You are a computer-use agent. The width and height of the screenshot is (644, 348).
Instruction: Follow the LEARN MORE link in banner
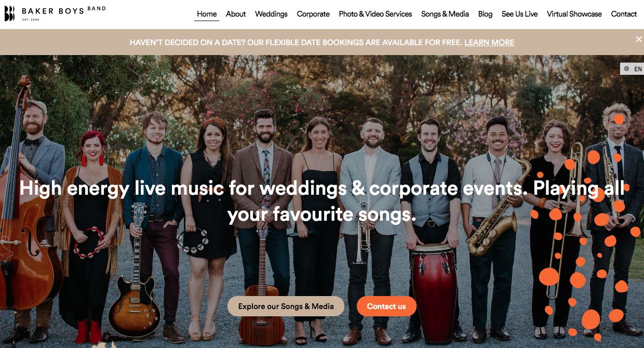tap(489, 43)
